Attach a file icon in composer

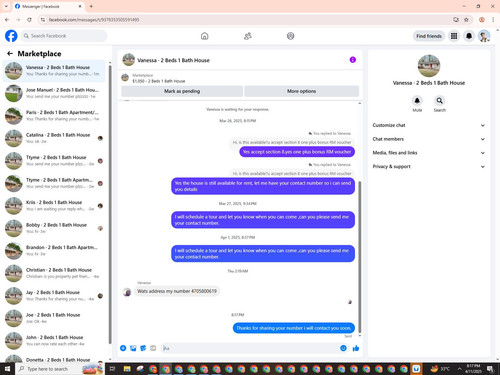133,348
